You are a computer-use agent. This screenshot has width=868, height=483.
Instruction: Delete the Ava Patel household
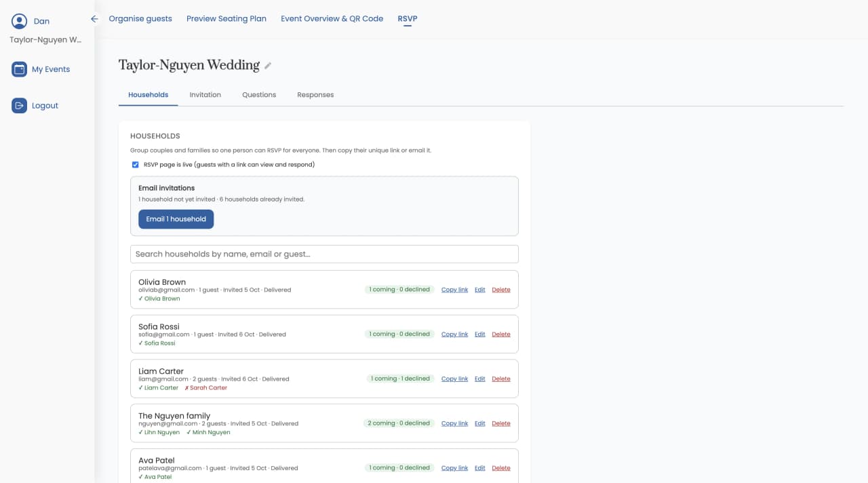coord(501,468)
